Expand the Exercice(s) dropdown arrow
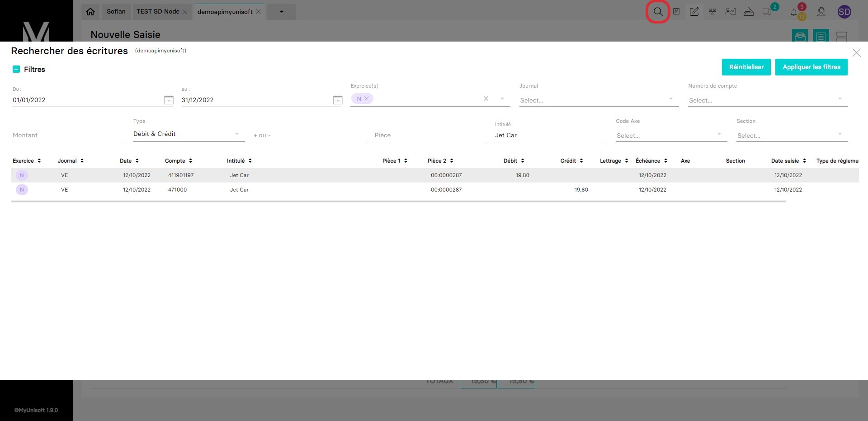The image size is (868, 421). (x=502, y=98)
